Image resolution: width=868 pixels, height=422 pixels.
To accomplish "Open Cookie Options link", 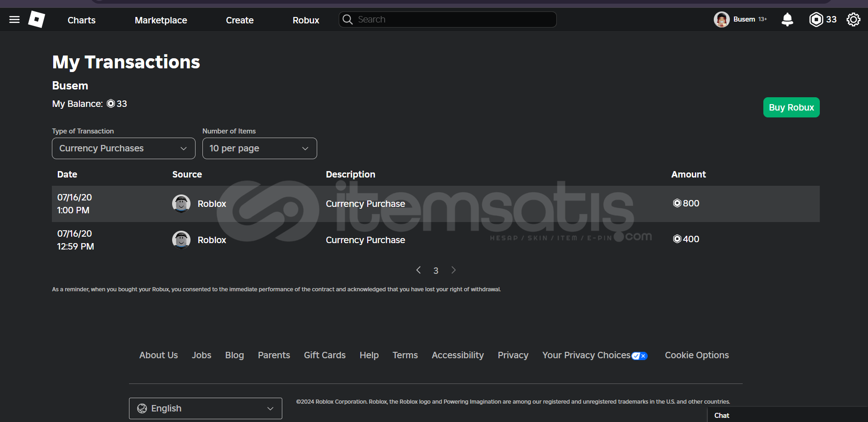I will (697, 355).
